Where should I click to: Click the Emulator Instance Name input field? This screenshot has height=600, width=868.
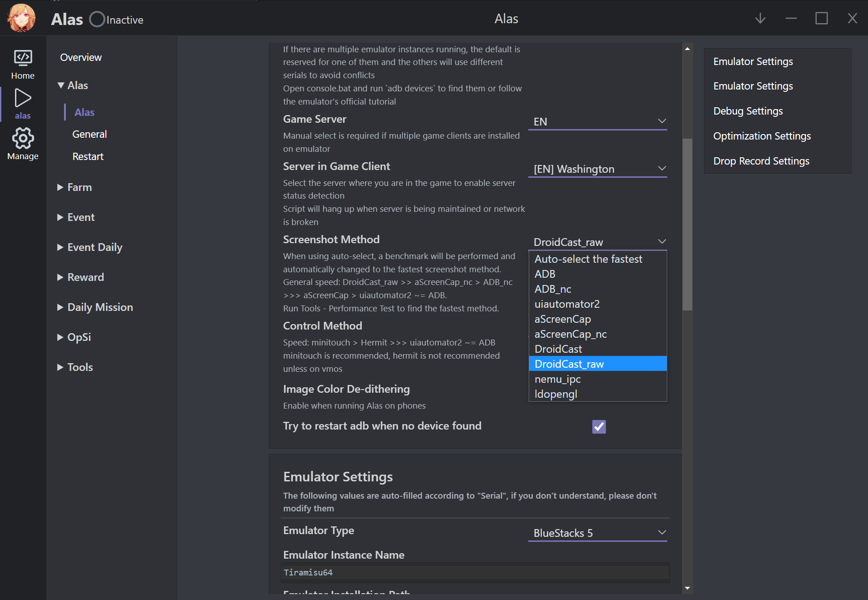click(475, 573)
